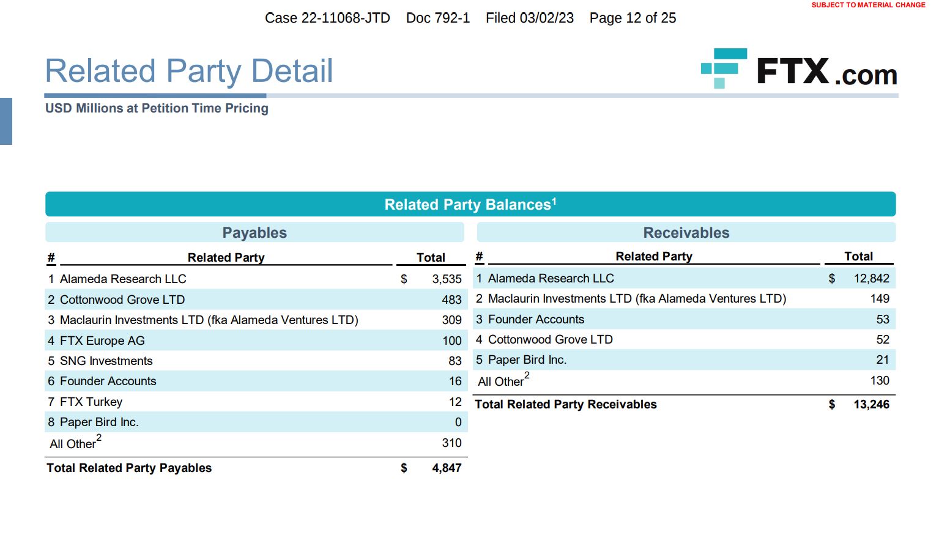Click receivables value 149
Screen dimensions: 939x560
click(x=880, y=298)
